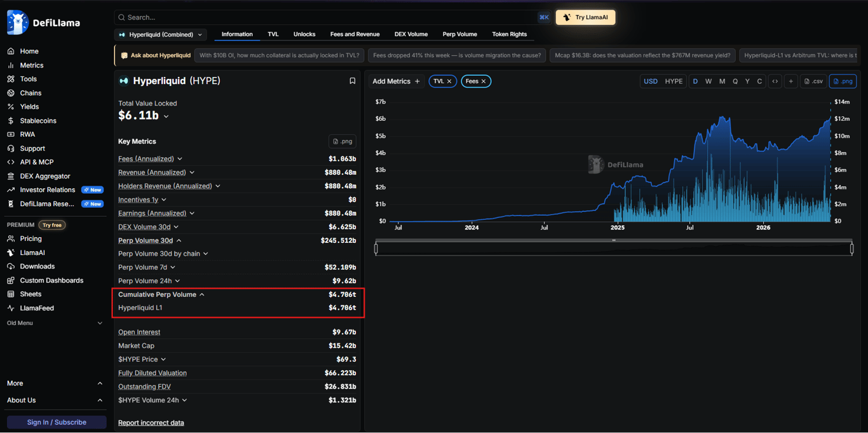Open the Token Rights tab

coord(510,34)
